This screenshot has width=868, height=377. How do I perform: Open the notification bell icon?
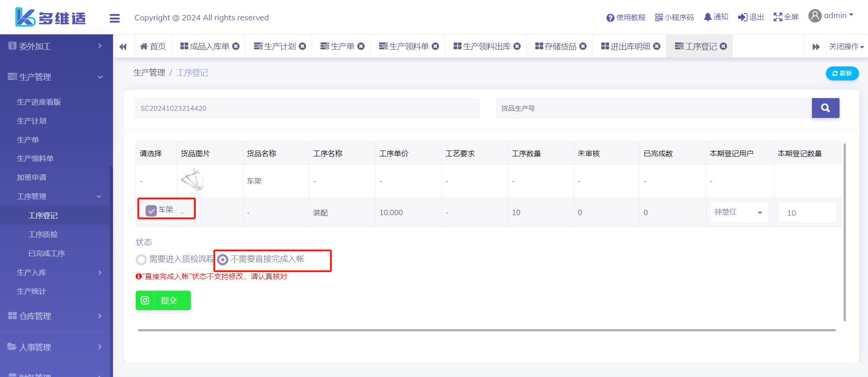pos(708,17)
